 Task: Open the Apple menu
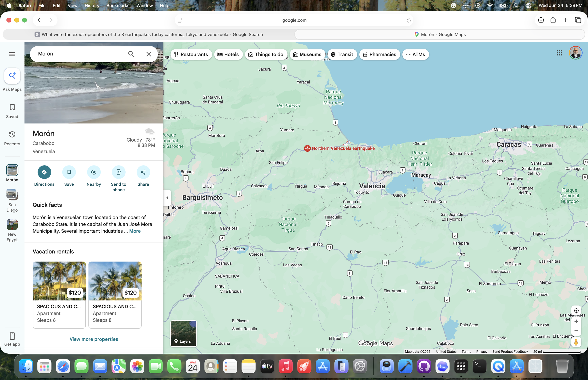(9, 5)
